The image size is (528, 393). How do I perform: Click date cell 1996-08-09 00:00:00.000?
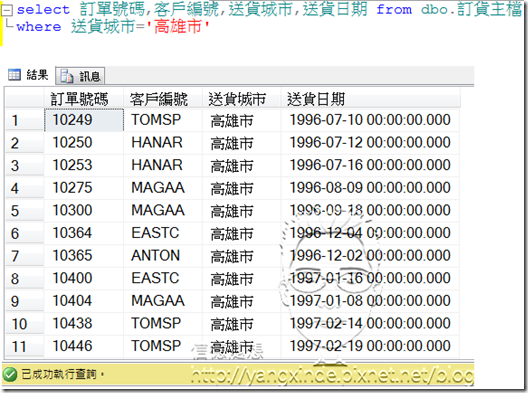pos(370,188)
